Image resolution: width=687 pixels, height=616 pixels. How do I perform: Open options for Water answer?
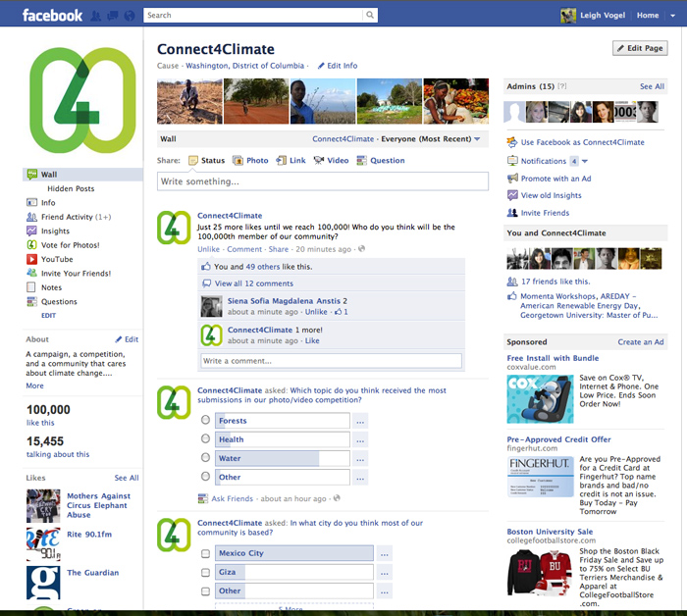pyautogui.click(x=360, y=458)
